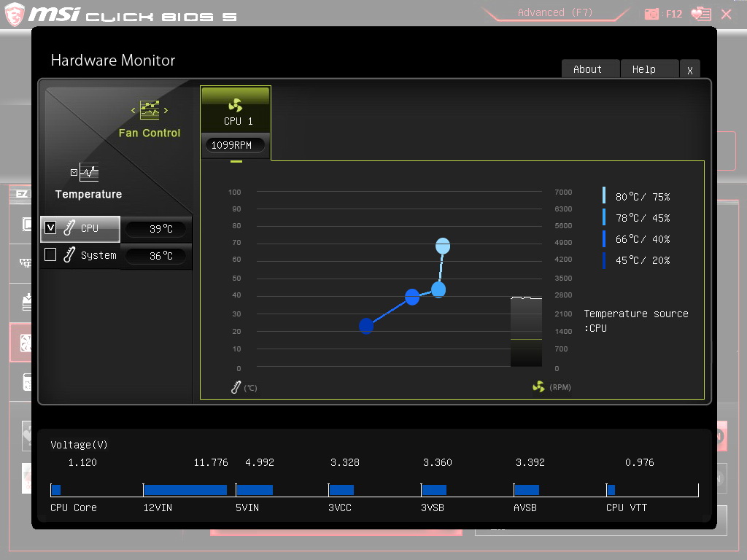Screen dimensions: 747x560
Task: Click the right arrow beside Fan Control
Action: click(x=166, y=111)
